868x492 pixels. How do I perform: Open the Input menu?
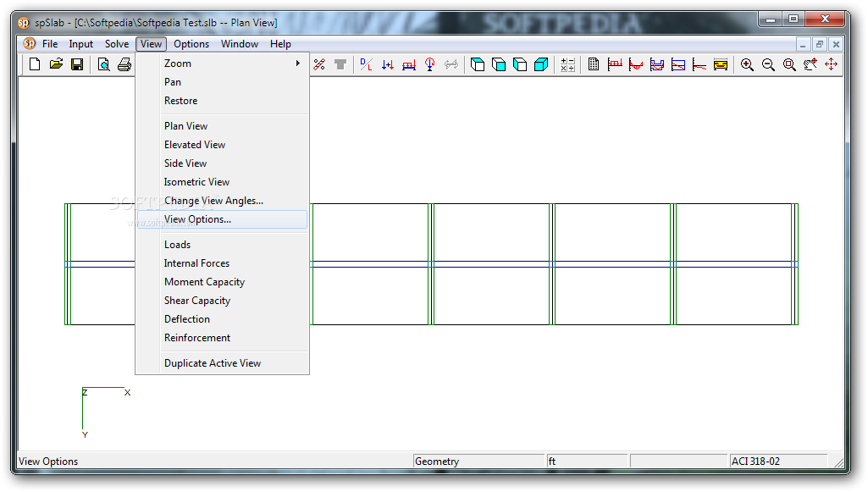click(x=80, y=44)
